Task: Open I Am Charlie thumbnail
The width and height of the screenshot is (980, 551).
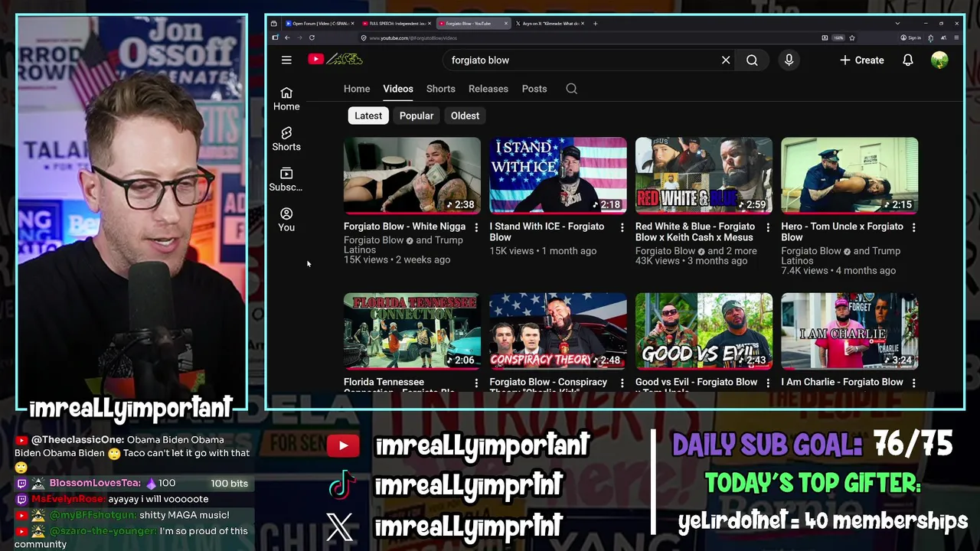Action: [x=850, y=331]
